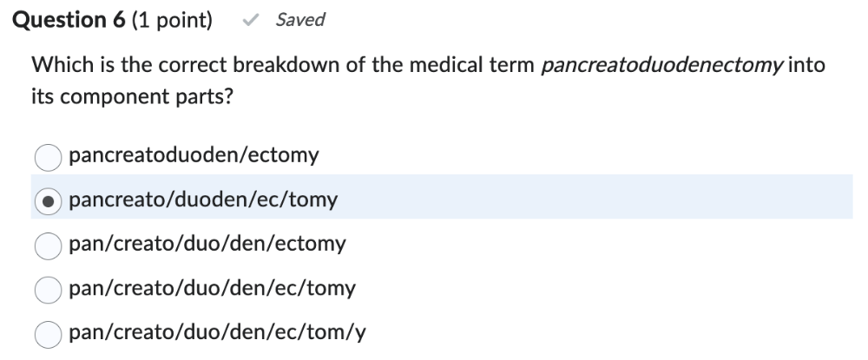Click the empty right side of highlighted answer row
The height and width of the screenshot is (360, 868).
point(608,200)
